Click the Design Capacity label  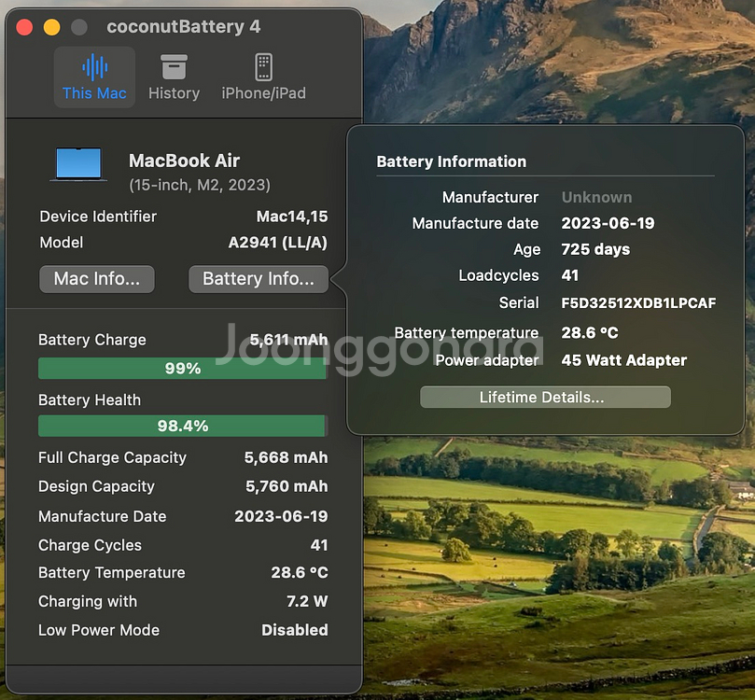[x=96, y=486]
